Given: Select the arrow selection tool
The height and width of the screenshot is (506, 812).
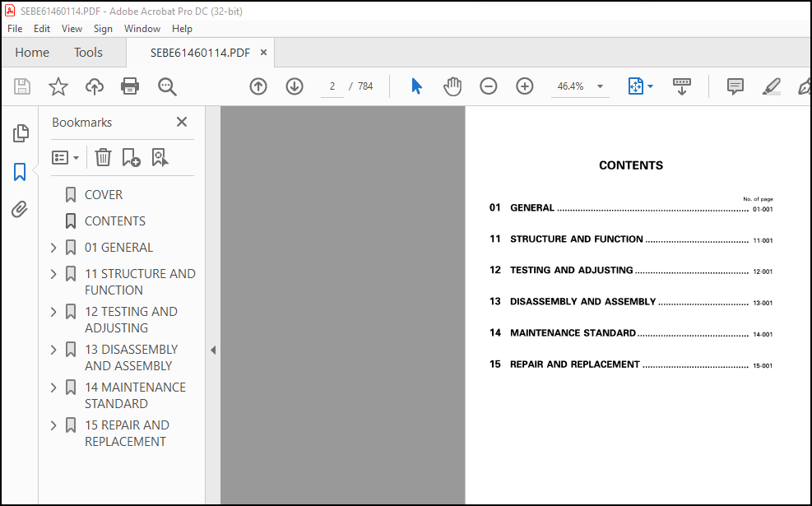Looking at the screenshot, I should [416, 86].
